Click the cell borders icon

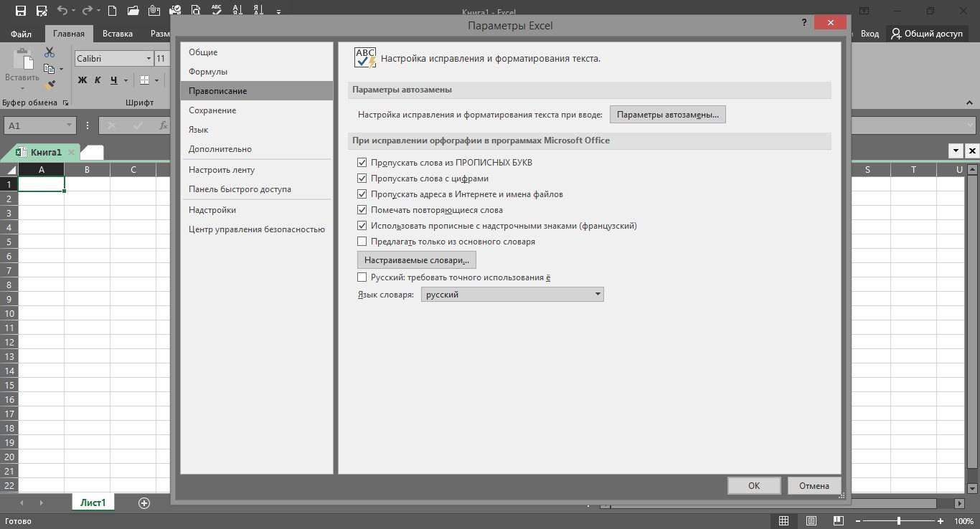point(144,80)
